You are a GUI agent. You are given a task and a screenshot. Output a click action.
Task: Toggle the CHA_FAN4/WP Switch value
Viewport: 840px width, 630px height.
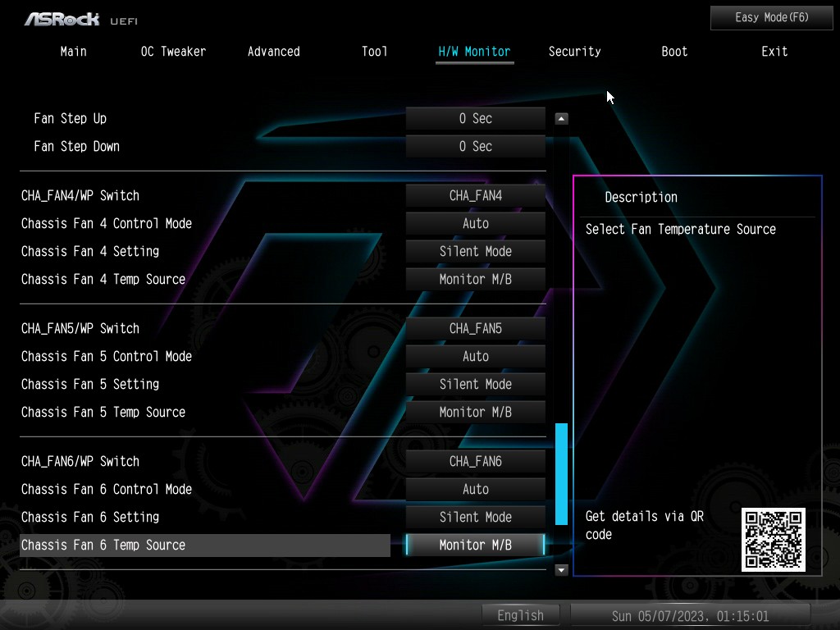coord(475,195)
